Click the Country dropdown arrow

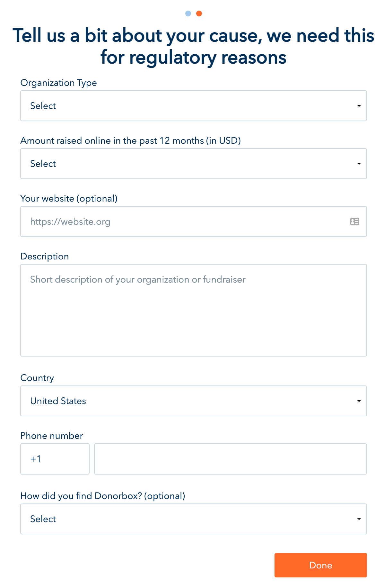(x=359, y=401)
